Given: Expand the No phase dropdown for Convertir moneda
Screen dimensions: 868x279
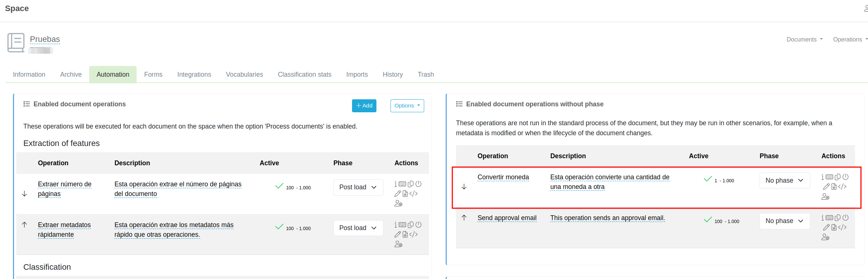Looking at the screenshot, I should 784,180.
